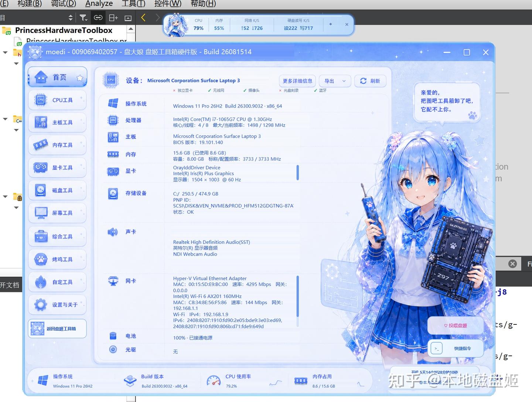Click the Build 版本 stack icon
Viewport: 532px width, 402px height.
pos(130,381)
